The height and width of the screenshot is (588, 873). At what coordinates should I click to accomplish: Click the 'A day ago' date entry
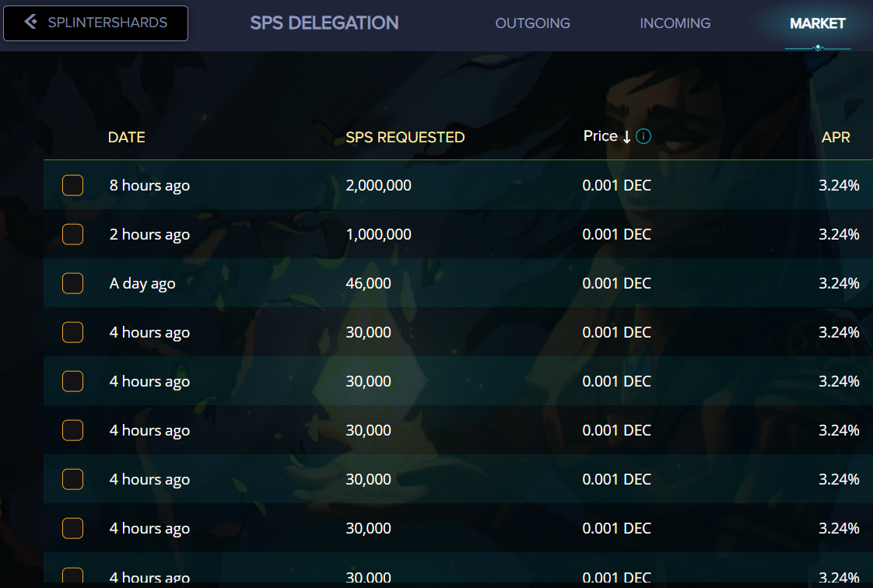pos(142,284)
